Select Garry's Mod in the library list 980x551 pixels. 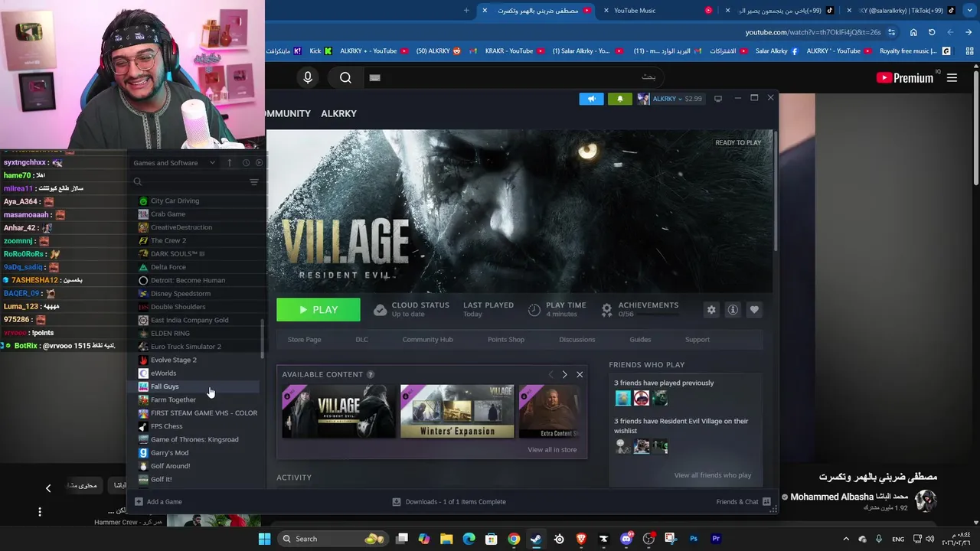coord(169,452)
